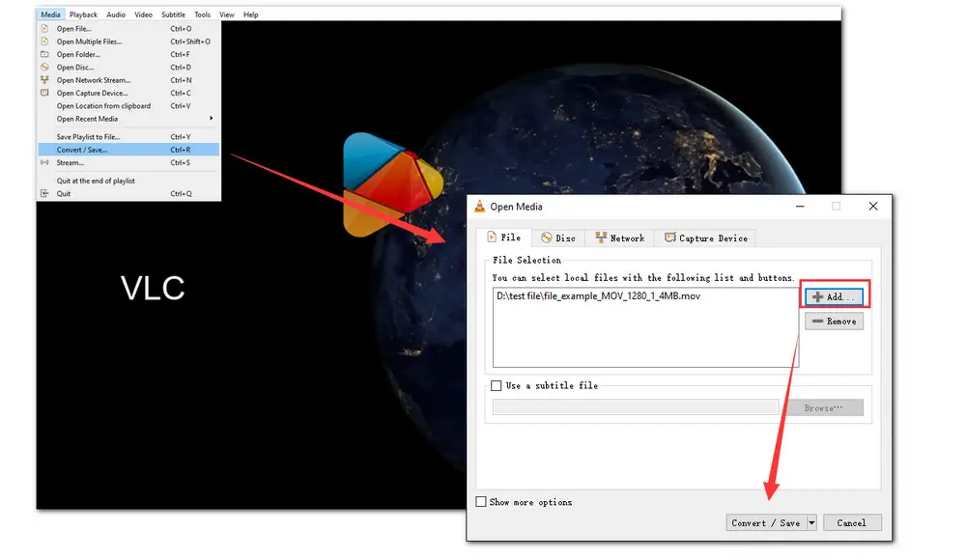
Task: Close the Open Media dialog
Action: [873, 207]
